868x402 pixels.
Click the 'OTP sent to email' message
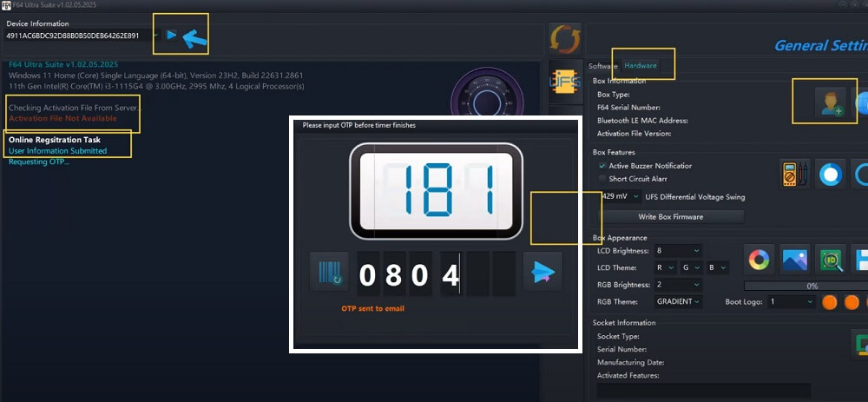[x=372, y=308]
